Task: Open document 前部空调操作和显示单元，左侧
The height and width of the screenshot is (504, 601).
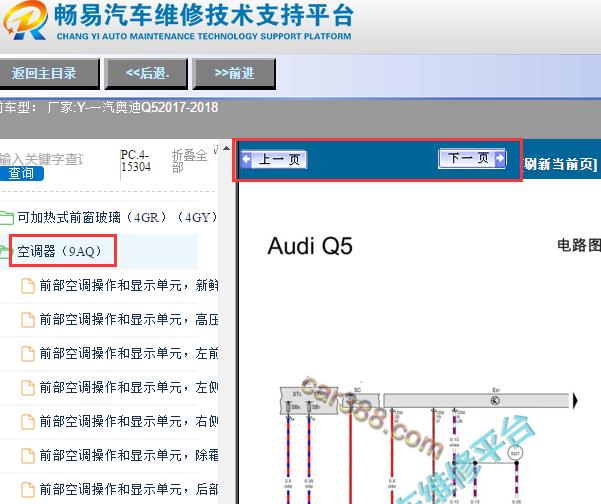Action: tap(129, 388)
